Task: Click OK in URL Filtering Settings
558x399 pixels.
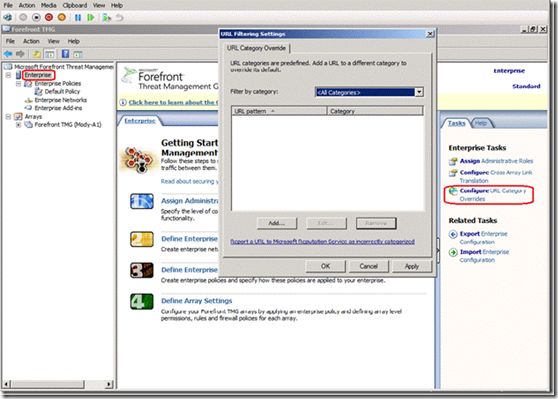Action: pos(326,266)
